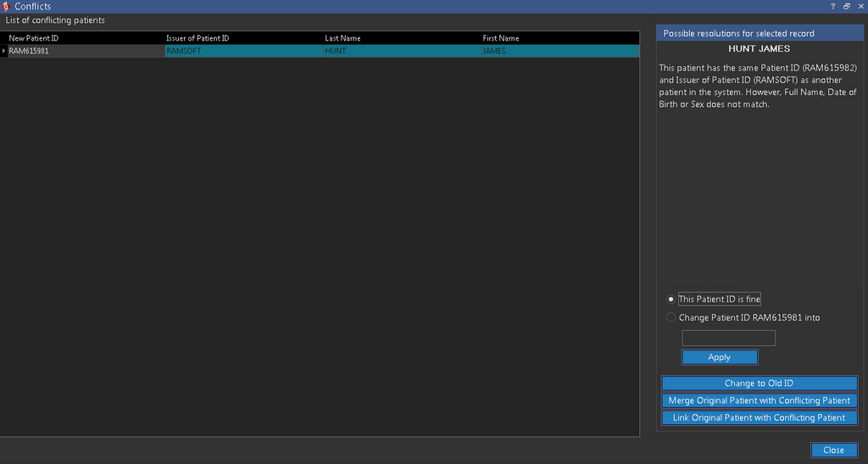Select the RAM615981 patient ID cell
Image resolution: width=868 pixels, height=464 pixels.
click(85, 51)
